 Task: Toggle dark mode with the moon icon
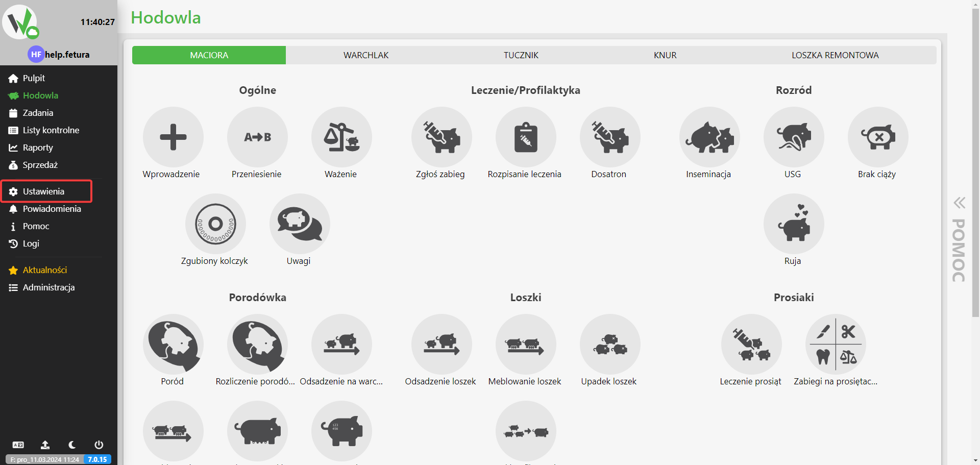pyautogui.click(x=72, y=445)
